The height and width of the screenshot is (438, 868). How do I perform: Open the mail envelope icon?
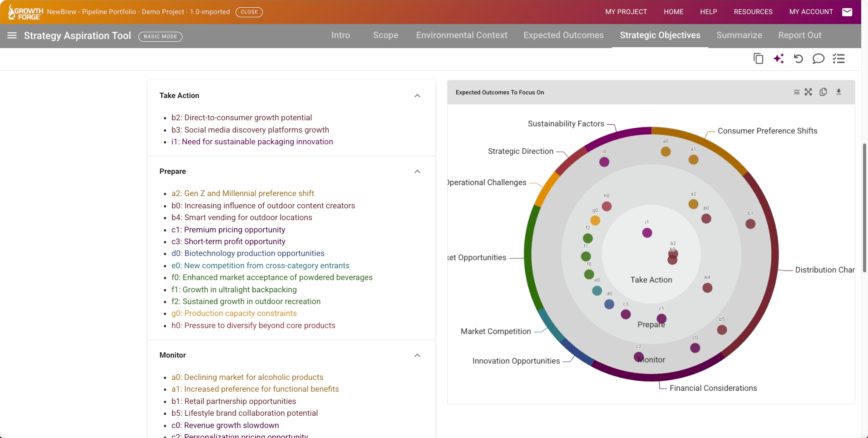point(847,12)
